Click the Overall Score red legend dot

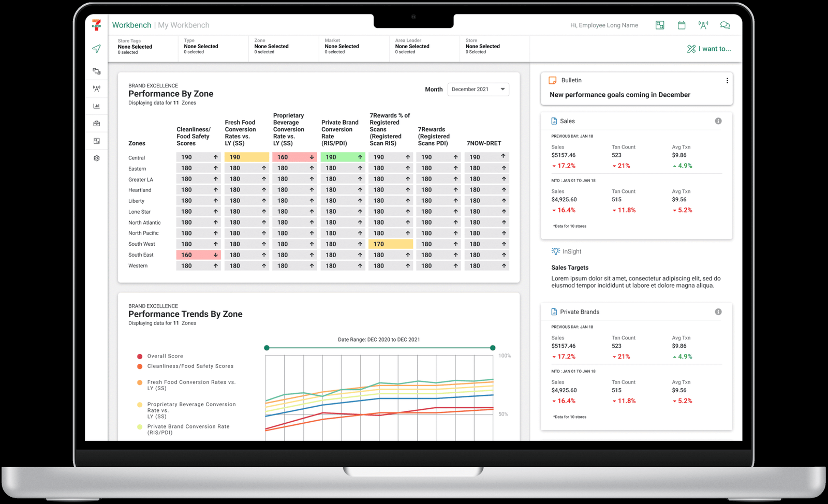click(x=140, y=357)
